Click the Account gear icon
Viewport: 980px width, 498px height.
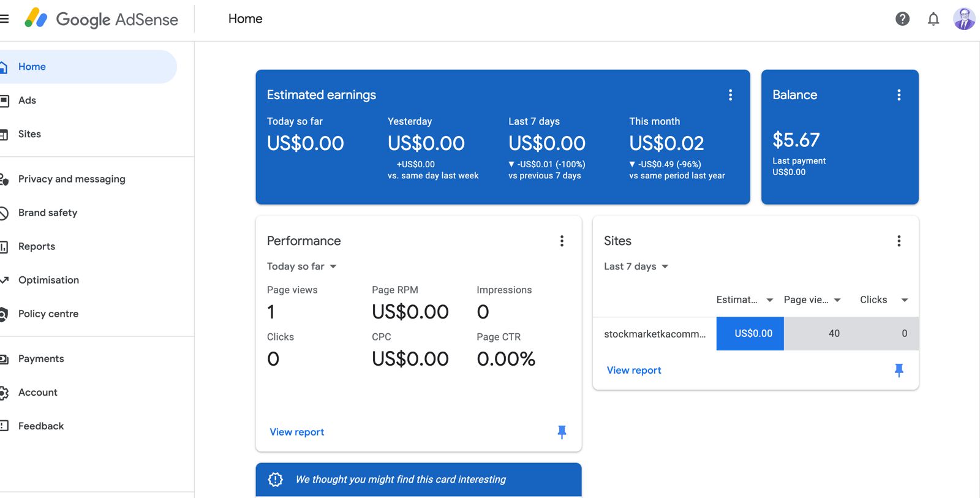click(x=4, y=393)
